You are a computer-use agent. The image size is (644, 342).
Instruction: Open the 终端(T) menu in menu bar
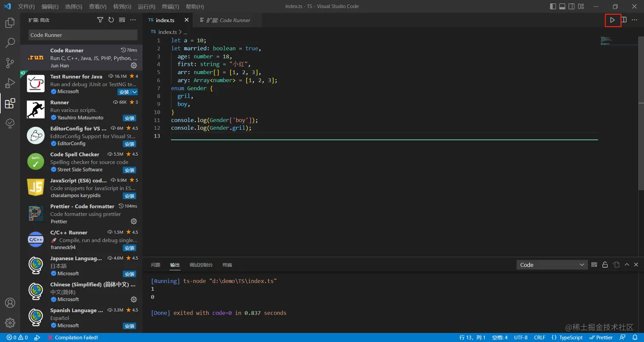click(x=171, y=6)
